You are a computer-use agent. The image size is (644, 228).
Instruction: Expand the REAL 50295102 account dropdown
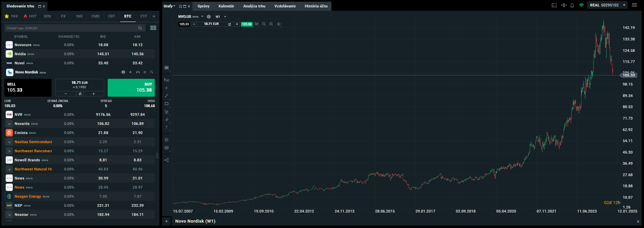pos(624,5)
